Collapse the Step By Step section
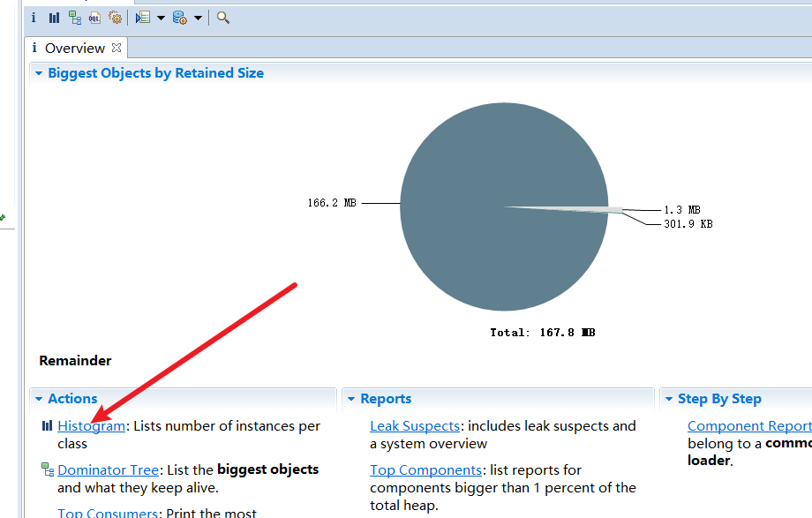Screen dimensions: 812x518 point(669,399)
